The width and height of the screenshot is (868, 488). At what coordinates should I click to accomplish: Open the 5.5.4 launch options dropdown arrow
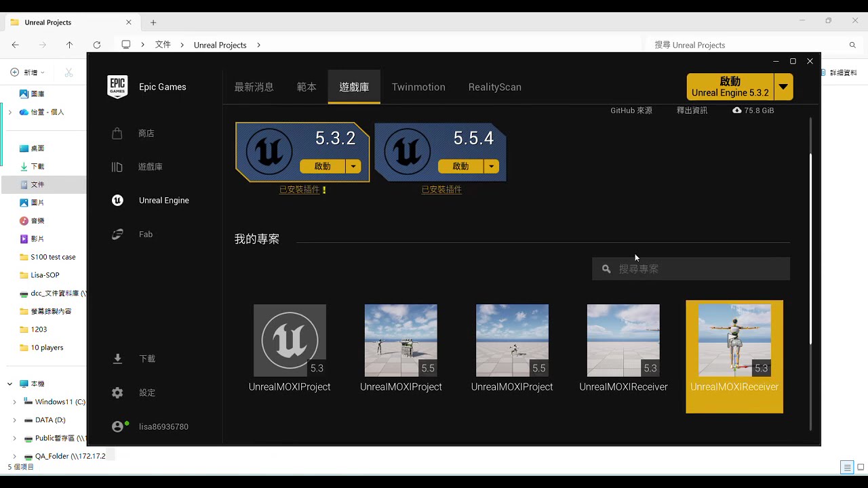(x=492, y=166)
